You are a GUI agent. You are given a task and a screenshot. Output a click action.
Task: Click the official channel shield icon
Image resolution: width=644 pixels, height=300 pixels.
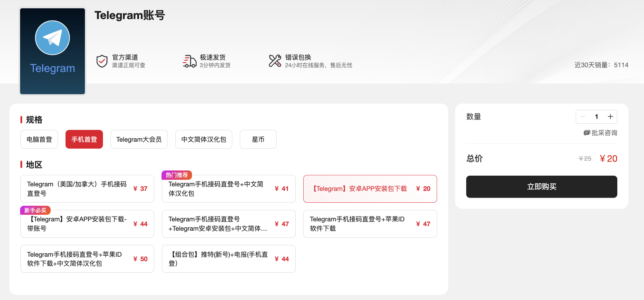pos(102,61)
